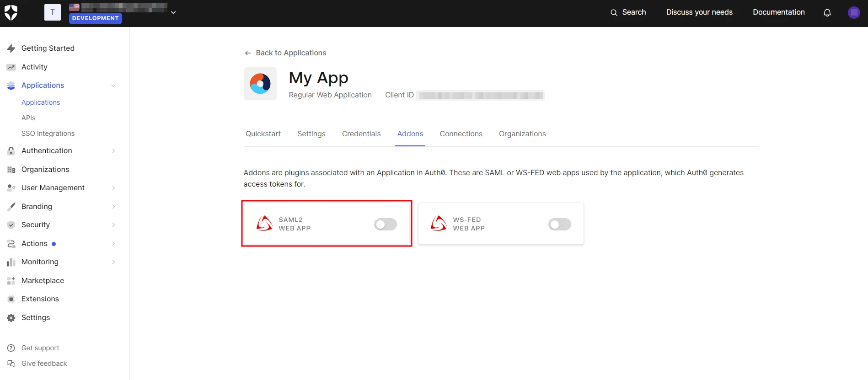
Task: Expand the Authentication section chevron
Action: tap(113, 151)
